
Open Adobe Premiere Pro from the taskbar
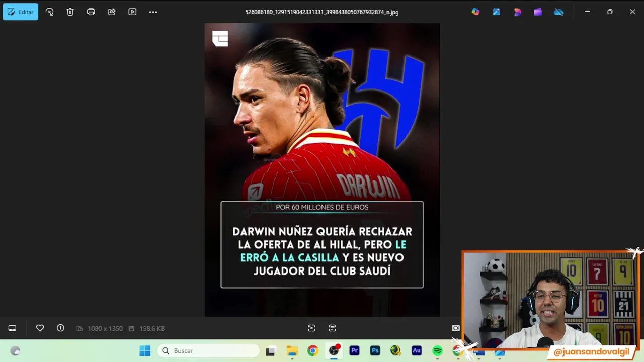(x=354, y=351)
